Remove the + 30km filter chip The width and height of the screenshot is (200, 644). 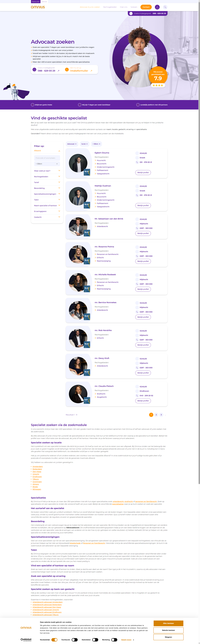100,144
